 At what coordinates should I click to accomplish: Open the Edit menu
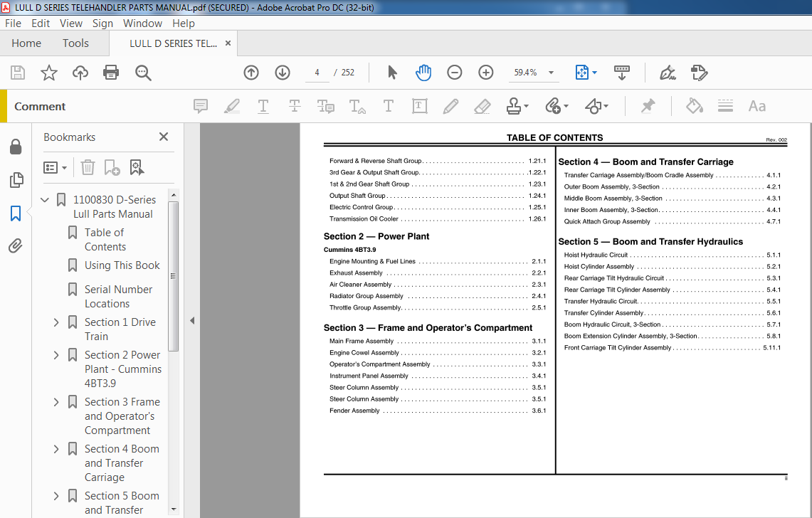pos(41,23)
